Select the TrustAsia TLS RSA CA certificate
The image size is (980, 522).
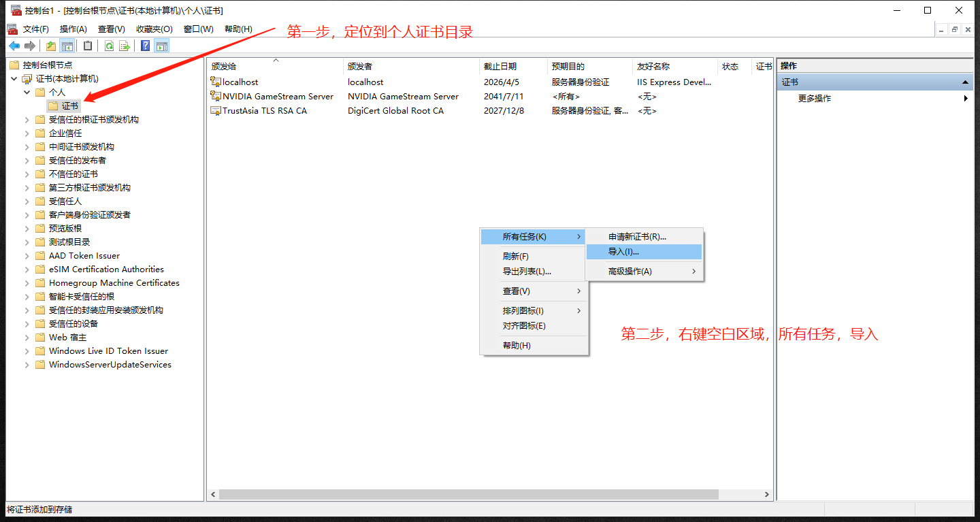tap(264, 110)
